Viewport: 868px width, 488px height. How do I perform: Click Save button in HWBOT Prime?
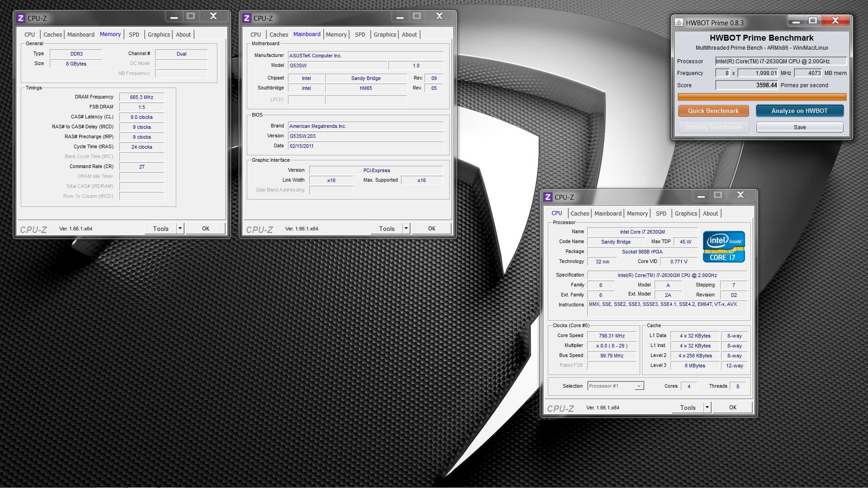(800, 127)
